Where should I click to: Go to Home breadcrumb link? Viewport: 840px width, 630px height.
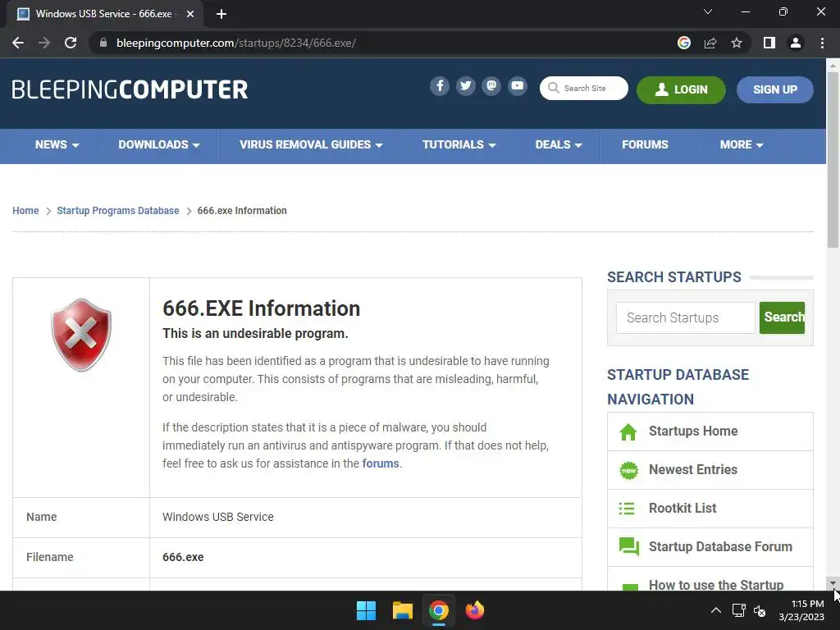click(x=25, y=211)
